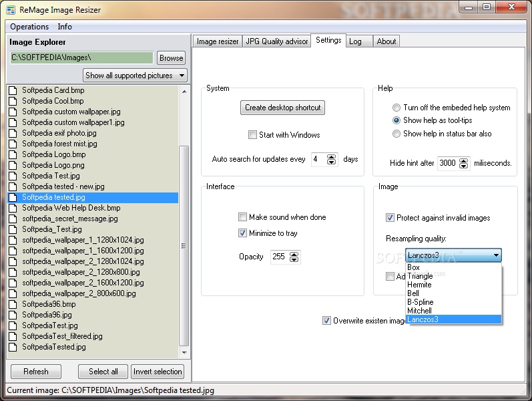Image resolution: width=532 pixels, height=401 pixels.
Task: Enable Make sound when done
Action: click(242, 217)
